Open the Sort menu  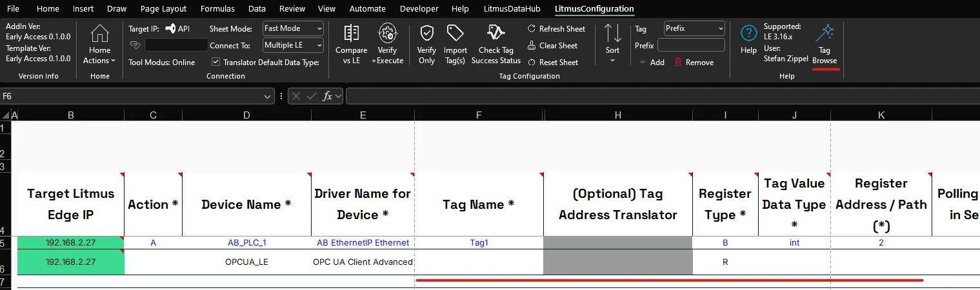pyautogui.click(x=612, y=45)
